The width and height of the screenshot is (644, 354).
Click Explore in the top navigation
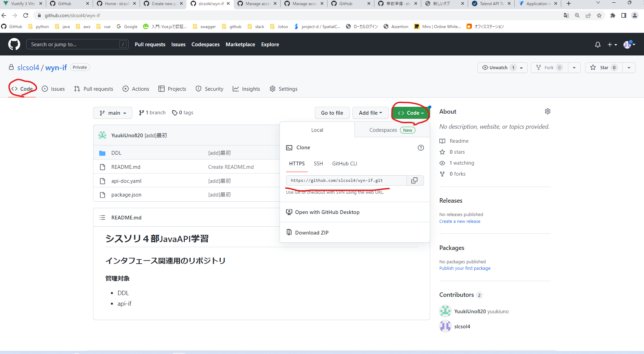pos(270,45)
